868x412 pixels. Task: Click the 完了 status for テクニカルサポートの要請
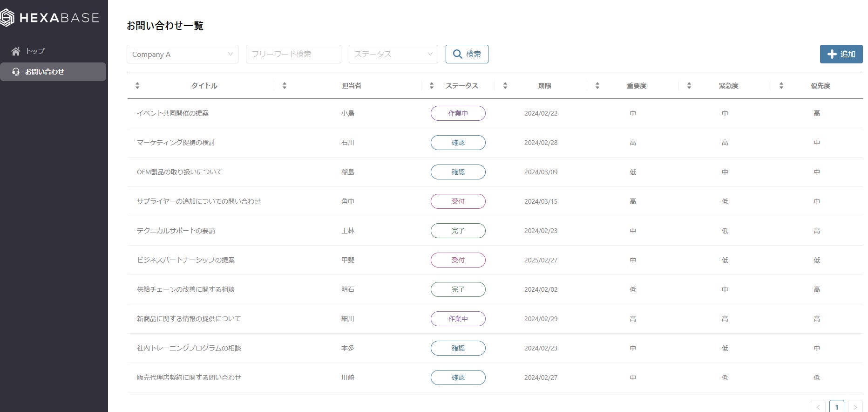click(458, 231)
